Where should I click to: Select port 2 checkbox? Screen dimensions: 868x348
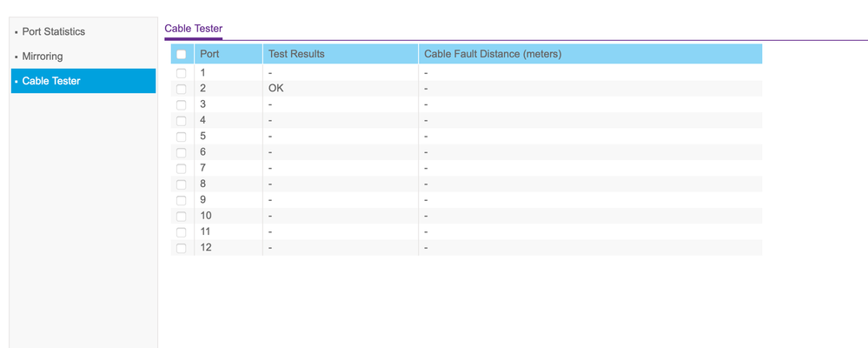(181, 89)
